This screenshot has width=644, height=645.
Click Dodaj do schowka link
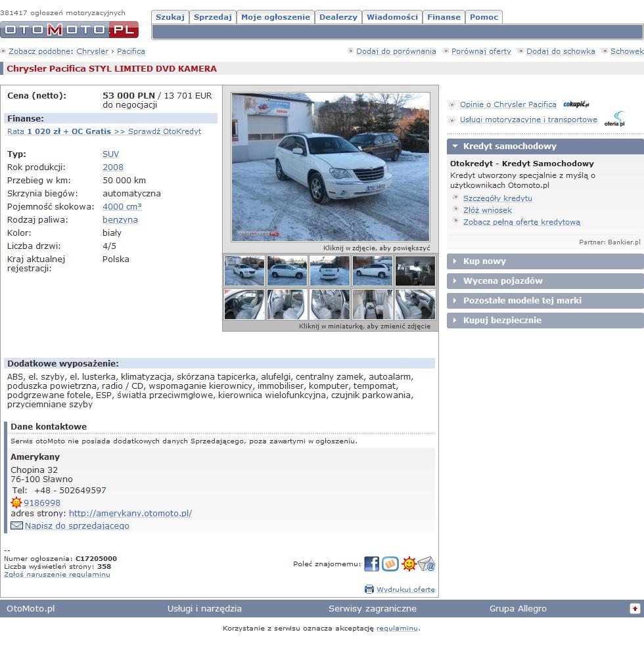point(561,51)
